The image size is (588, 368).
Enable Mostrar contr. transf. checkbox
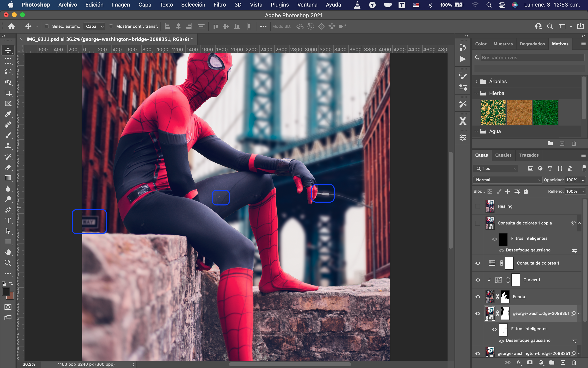(111, 26)
